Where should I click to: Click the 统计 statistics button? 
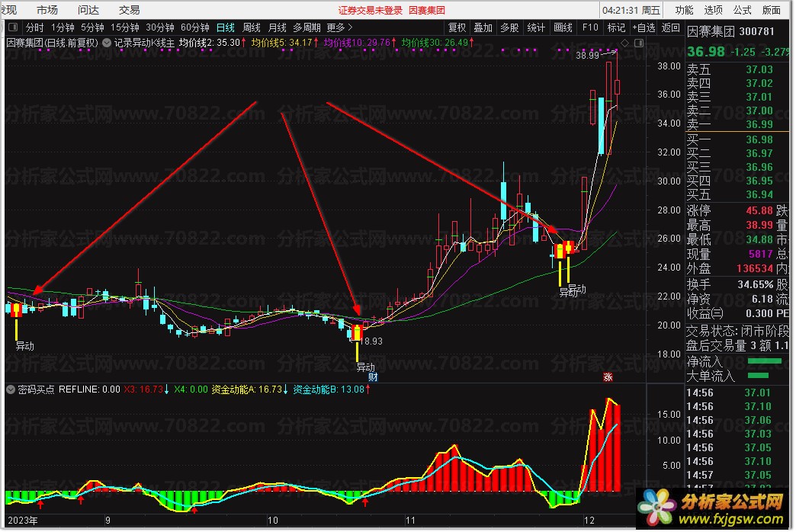click(x=536, y=27)
